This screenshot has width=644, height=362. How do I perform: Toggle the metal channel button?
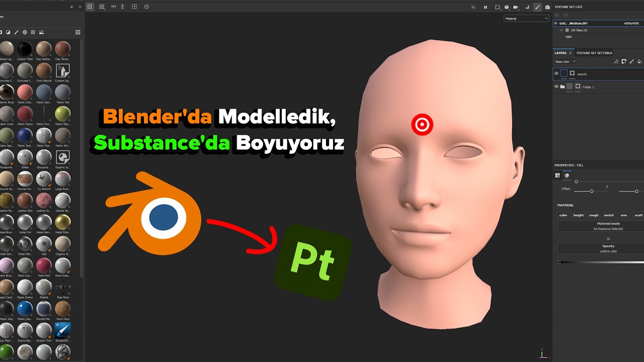(x=609, y=215)
